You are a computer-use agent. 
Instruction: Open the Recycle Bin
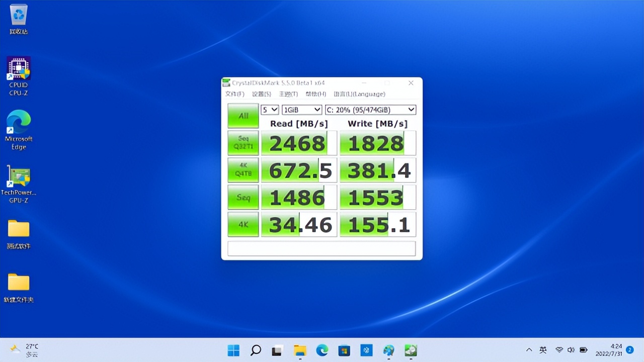(x=18, y=15)
